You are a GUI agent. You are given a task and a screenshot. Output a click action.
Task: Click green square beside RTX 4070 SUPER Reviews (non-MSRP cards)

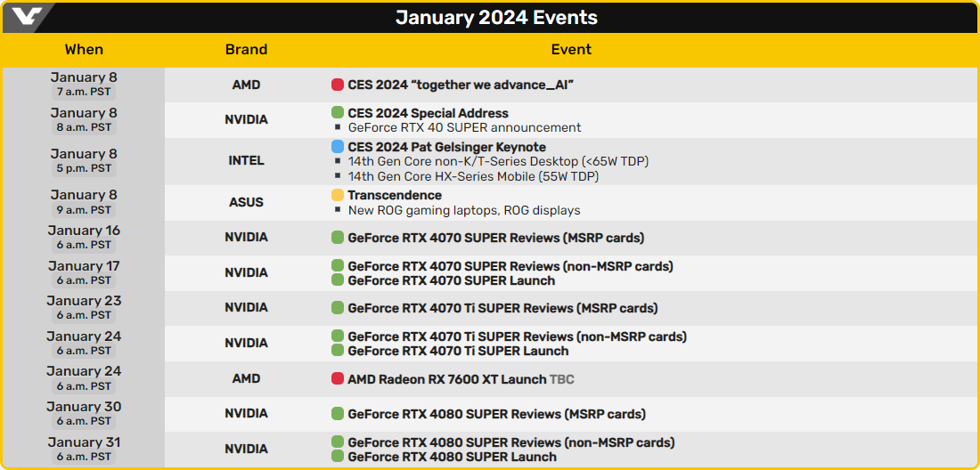[338, 266]
